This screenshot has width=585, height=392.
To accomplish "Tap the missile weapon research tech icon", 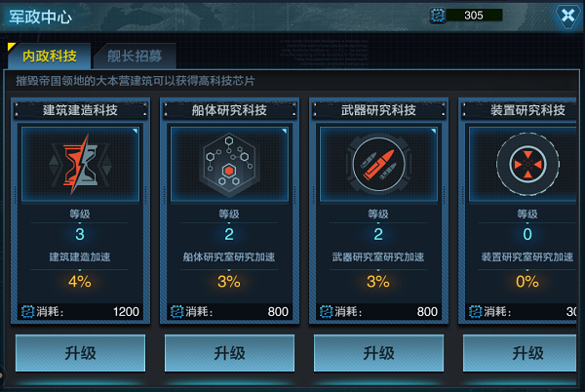I will 378,164.
